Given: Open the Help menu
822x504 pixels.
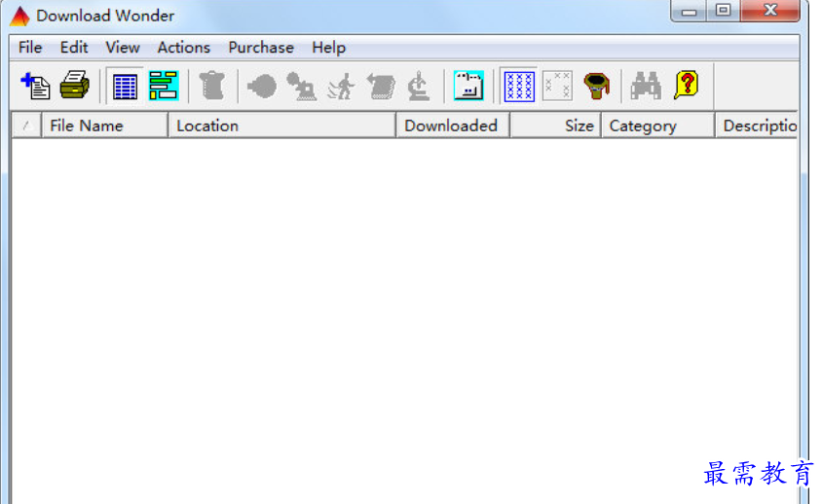Looking at the screenshot, I should (x=328, y=48).
